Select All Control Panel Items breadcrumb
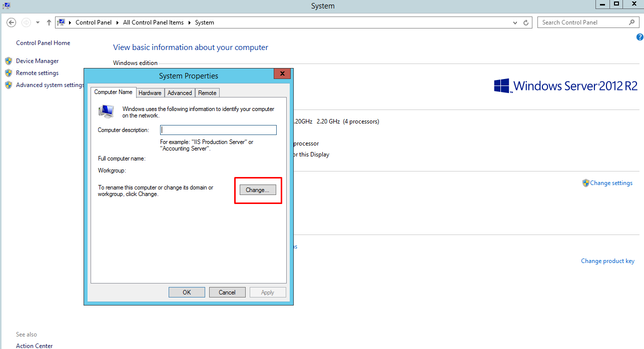Viewport: 644px width, 349px height. point(153,22)
